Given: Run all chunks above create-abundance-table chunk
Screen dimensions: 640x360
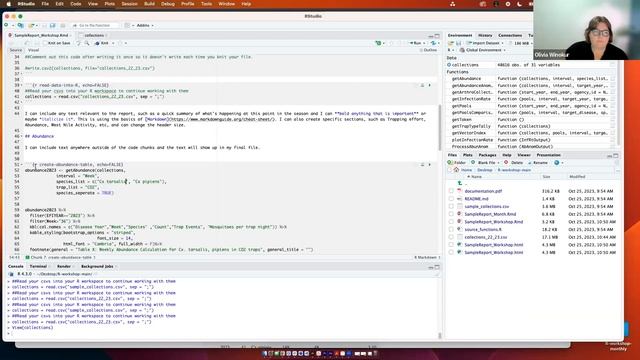Looking at the screenshot, I should 422,164.
